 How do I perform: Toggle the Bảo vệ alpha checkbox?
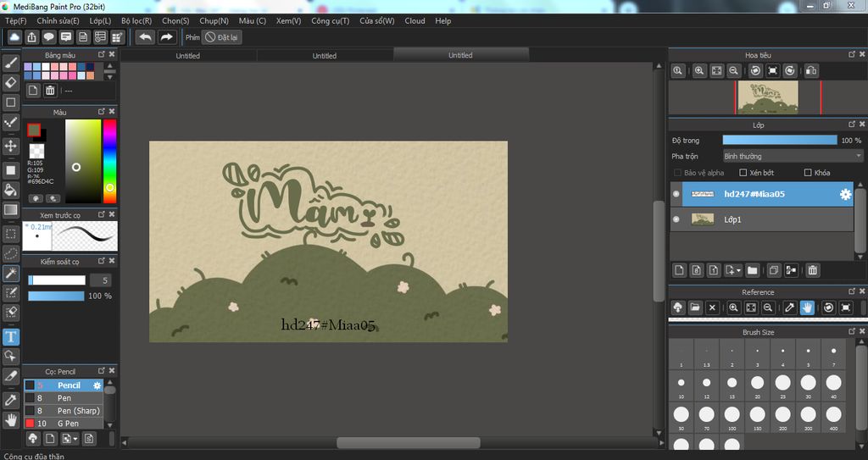coord(677,173)
